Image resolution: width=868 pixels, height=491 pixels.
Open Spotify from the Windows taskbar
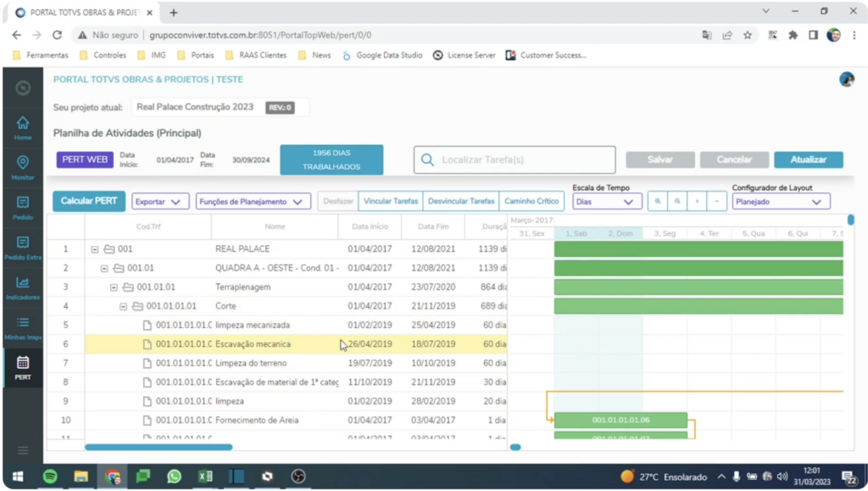pyautogui.click(x=50, y=477)
